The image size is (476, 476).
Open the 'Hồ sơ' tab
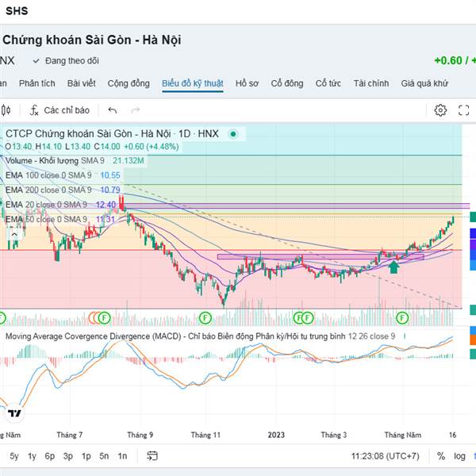[x=247, y=83]
